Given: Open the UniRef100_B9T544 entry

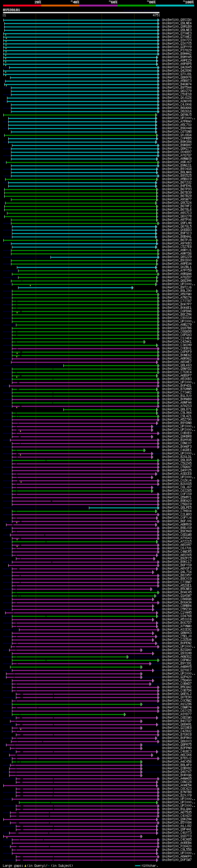Looking at the screenshot, I should (177, 88).
